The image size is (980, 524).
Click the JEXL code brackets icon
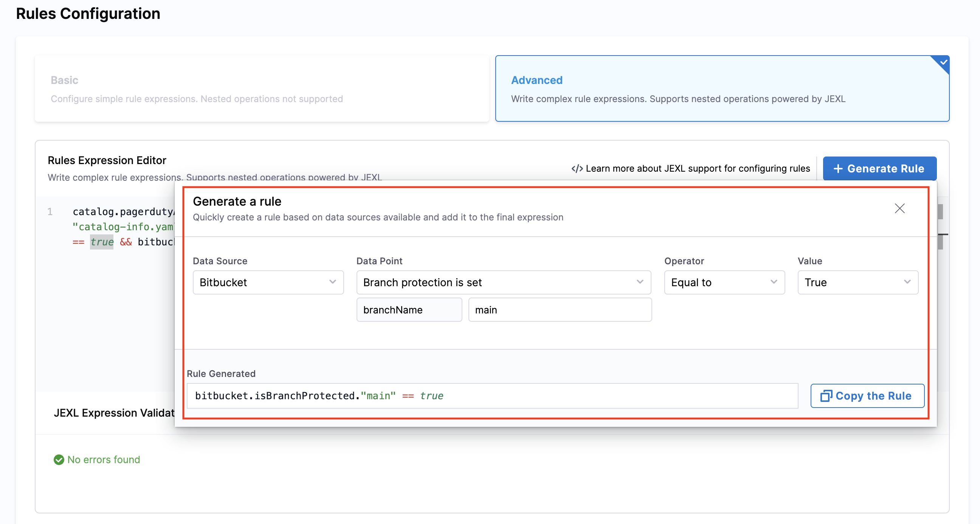click(577, 169)
